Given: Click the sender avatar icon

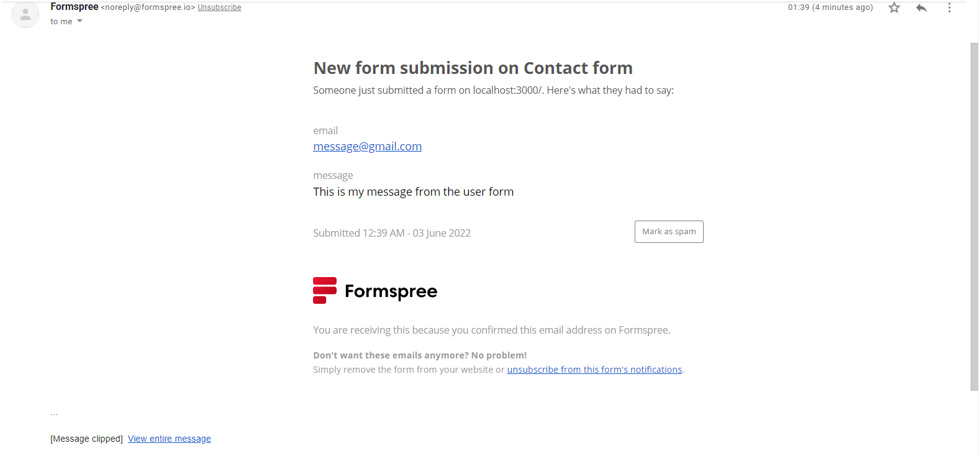Looking at the screenshot, I should pyautogui.click(x=25, y=14).
